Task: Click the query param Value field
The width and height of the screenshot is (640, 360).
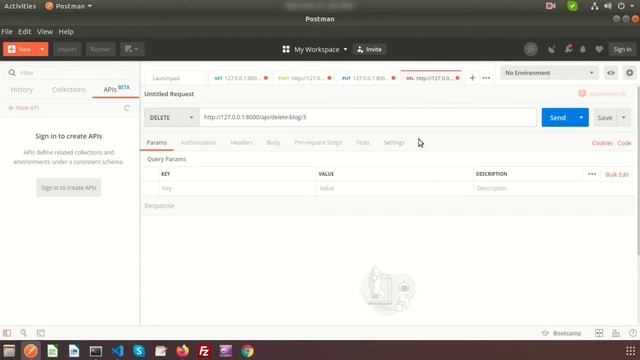Action: coord(395,188)
